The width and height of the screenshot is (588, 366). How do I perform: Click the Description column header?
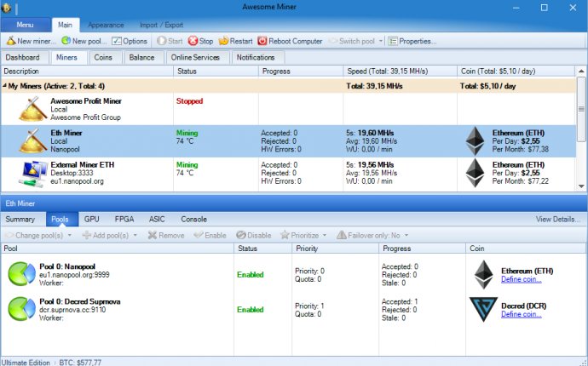pos(88,71)
